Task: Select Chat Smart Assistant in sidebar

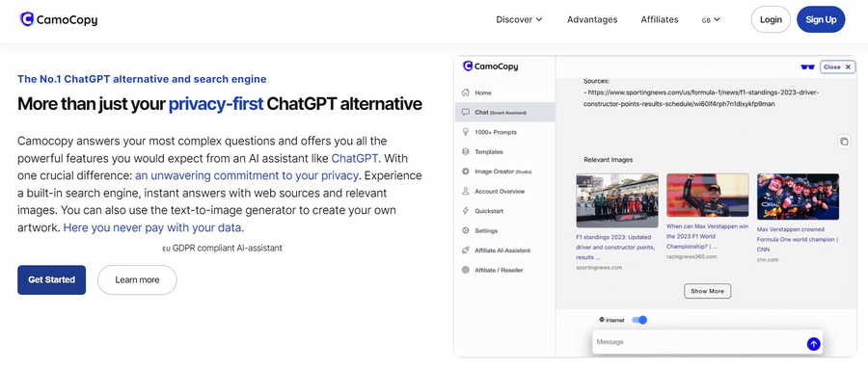Action: (x=504, y=113)
